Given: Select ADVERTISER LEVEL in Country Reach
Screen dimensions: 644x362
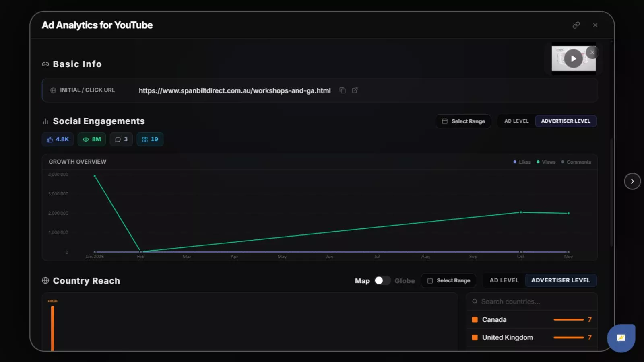Looking at the screenshot, I should 560,280.
